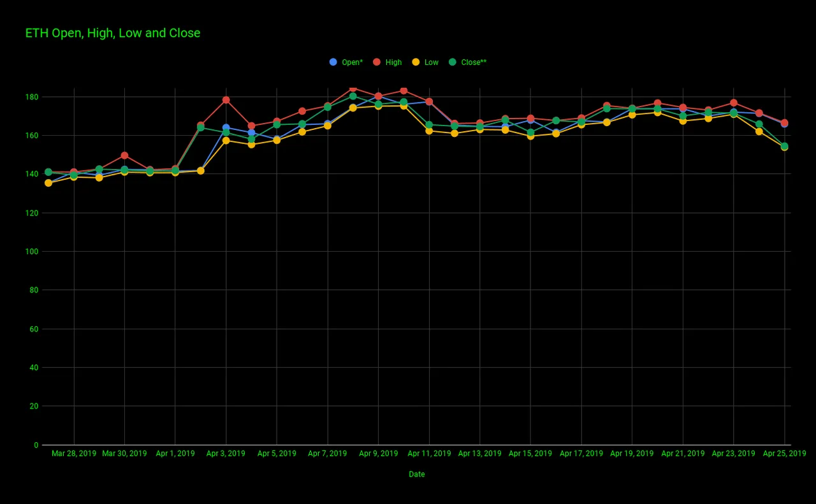Click the '20' y-axis value
Viewport: 816px width, 504px height.
click(34, 406)
